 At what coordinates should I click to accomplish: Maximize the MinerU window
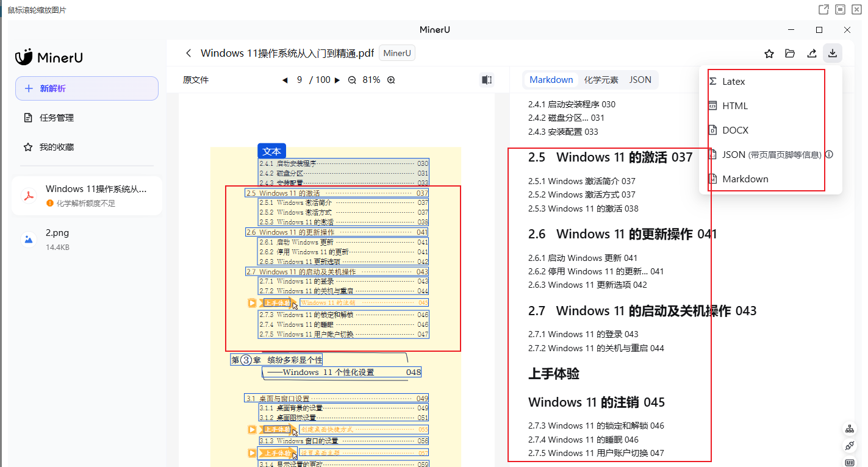[819, 30]
